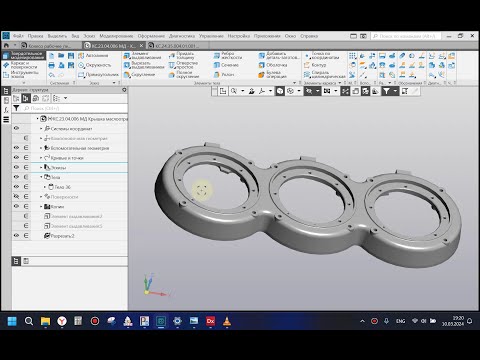480x360 pixels.
Task: Pick the Прямоугольник rectangle tool
Action: point(98,75)
